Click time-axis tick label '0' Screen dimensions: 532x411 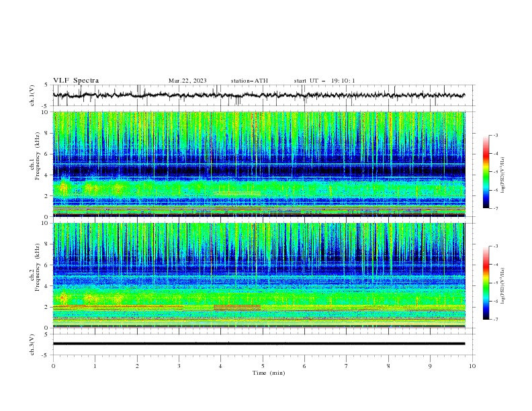[53, 366]
